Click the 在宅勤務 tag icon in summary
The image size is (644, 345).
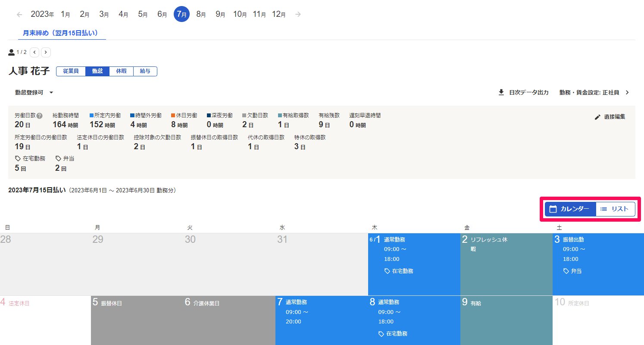coord(18,159)
